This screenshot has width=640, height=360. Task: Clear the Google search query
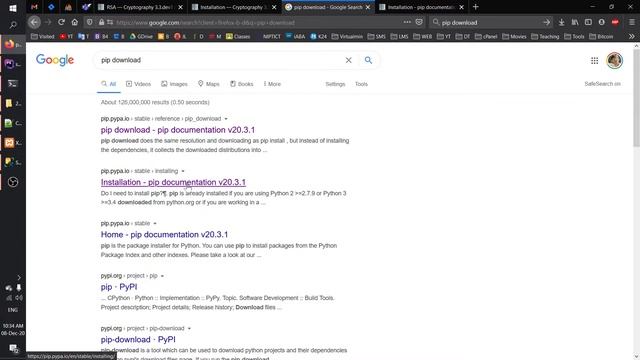coord(349,60)
